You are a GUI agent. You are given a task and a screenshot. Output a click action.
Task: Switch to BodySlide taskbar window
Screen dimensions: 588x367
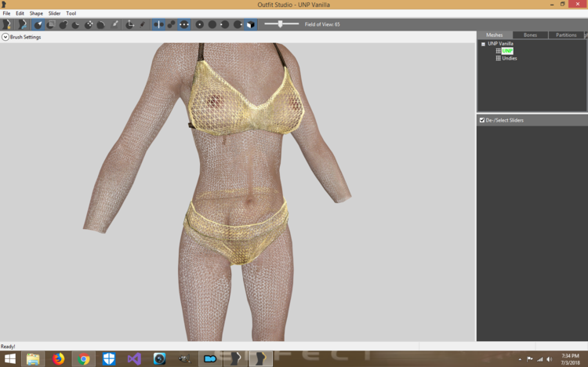tap(235, 359)
